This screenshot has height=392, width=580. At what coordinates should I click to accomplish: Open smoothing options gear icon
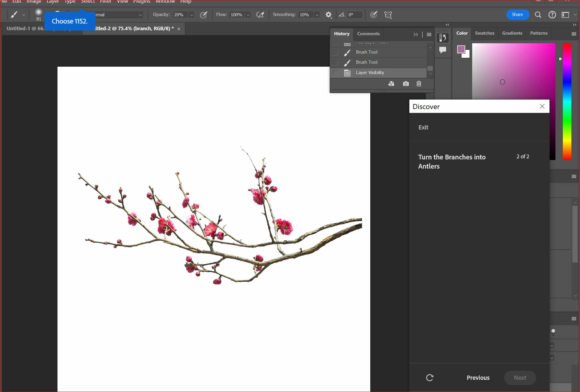(328, 15)
